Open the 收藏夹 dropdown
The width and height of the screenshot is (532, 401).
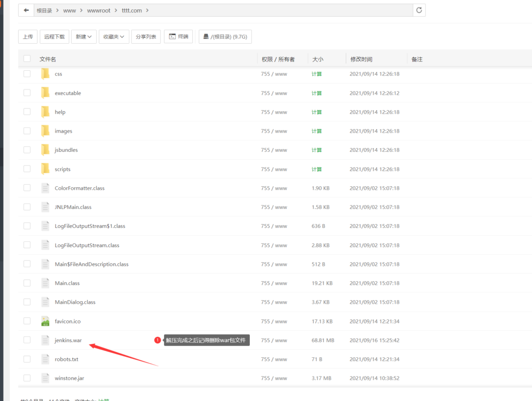pos(114,37)
